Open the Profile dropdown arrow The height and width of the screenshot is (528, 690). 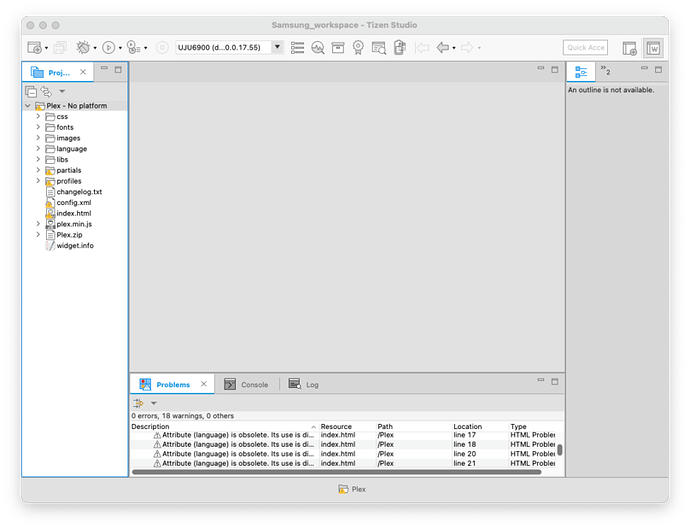tap(146, 48)
